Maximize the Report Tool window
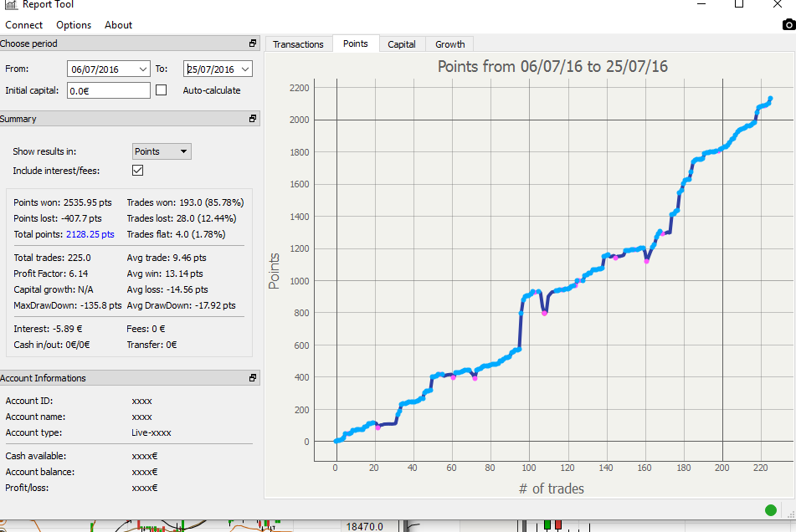 (x=739, y=5)
